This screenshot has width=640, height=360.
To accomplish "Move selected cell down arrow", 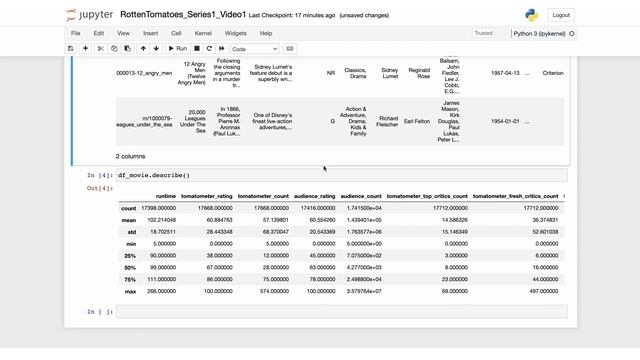I will (x=156, y=49).
